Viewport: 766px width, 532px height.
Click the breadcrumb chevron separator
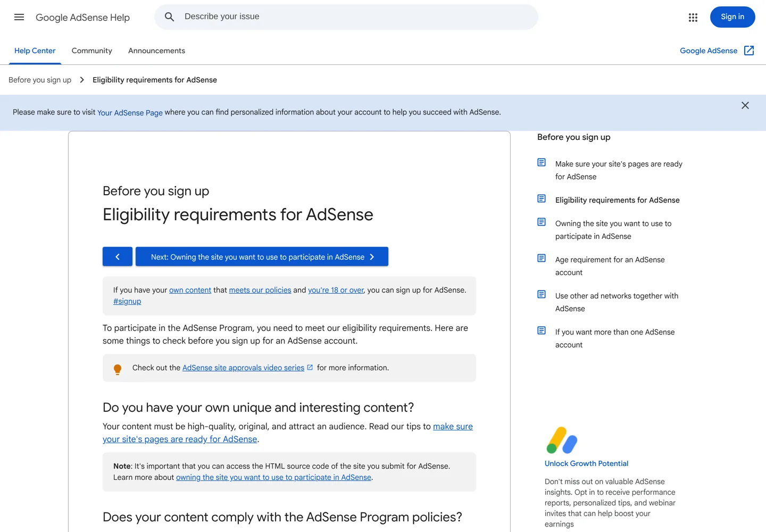pyautogui.click(x=82, y=80)
